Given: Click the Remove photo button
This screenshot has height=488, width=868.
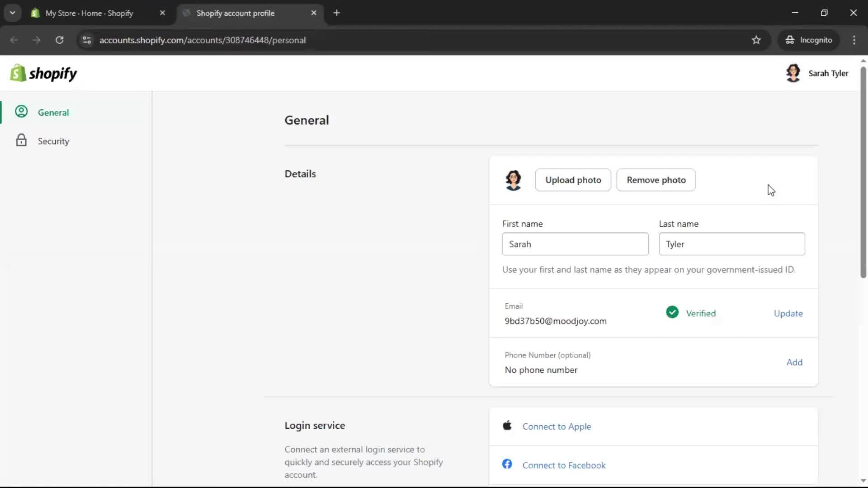Looking at the screenshot, I should coord(656,180).
